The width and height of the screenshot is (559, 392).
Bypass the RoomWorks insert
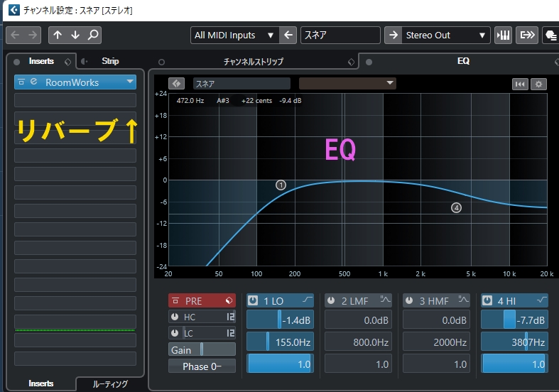click(21, 82)
